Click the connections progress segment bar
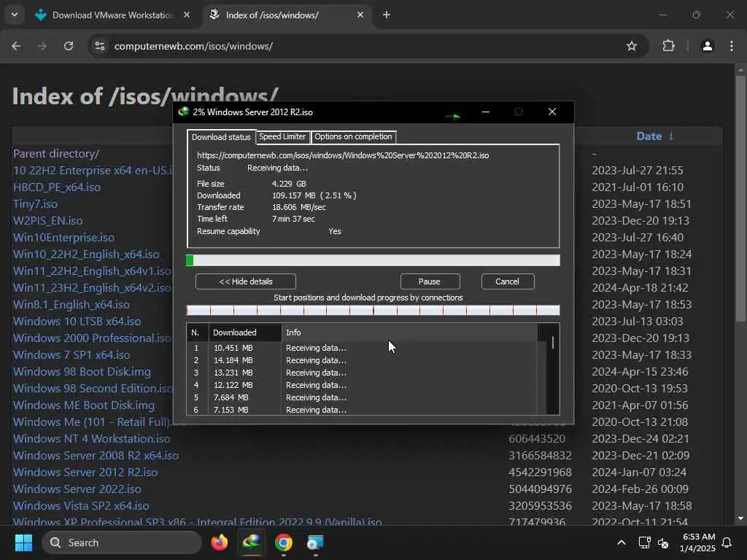This screenshot has width=747, height=560. [x=373, y=311]
